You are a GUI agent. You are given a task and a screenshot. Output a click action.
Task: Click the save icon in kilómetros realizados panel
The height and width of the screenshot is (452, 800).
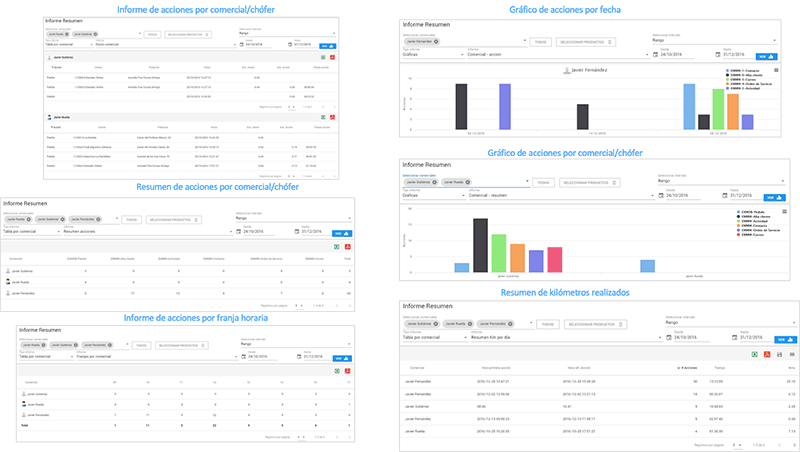click(780, 354)
